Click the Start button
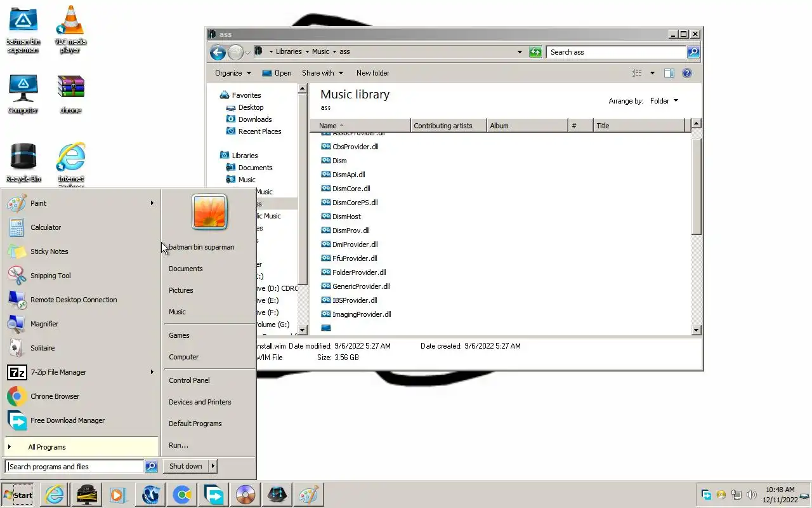Image resolution: width=812 pixels, height=508 pixels. click(18, 495)
